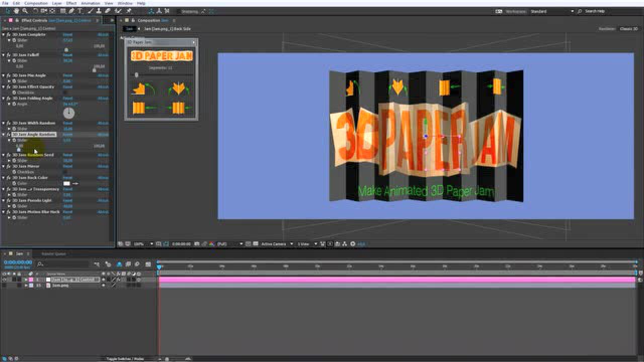
Task: Click Reset for 3D Jam Back Color
Action: pos(67,177)
